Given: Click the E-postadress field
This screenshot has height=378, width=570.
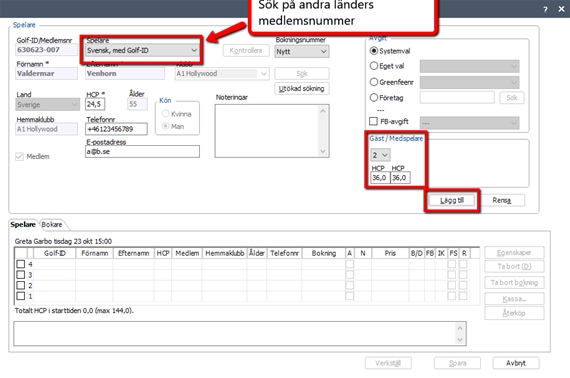Looking at the screenshot, I should pyautogui.click(x=142, y=151).
